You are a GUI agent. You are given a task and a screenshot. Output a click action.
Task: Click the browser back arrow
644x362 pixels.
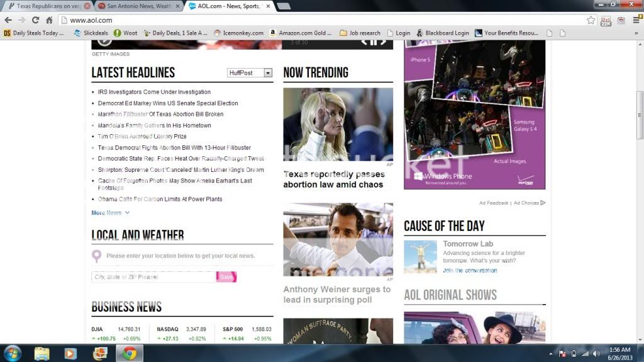(8, 20)
